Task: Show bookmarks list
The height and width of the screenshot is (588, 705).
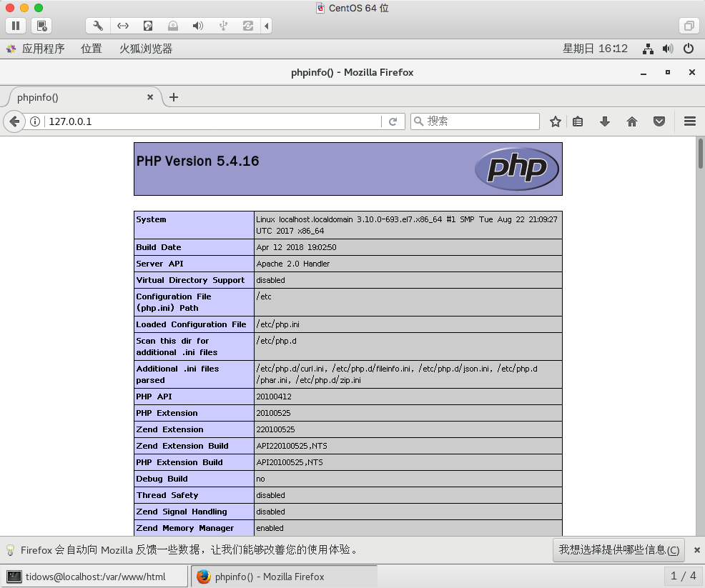Action: pyautogui.click(x=578, y=121)
